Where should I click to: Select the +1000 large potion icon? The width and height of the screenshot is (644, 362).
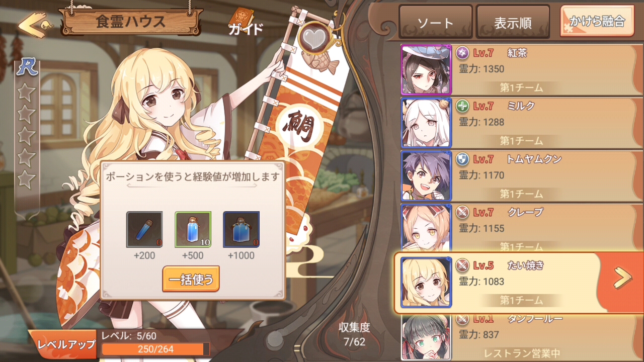pyautogui.click(x=241, y=229)
